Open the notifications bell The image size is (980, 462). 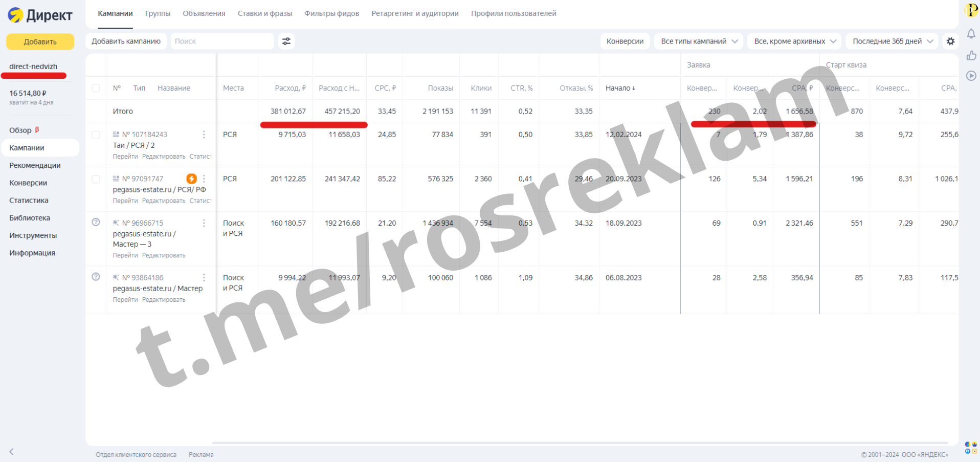coord(971,34)
